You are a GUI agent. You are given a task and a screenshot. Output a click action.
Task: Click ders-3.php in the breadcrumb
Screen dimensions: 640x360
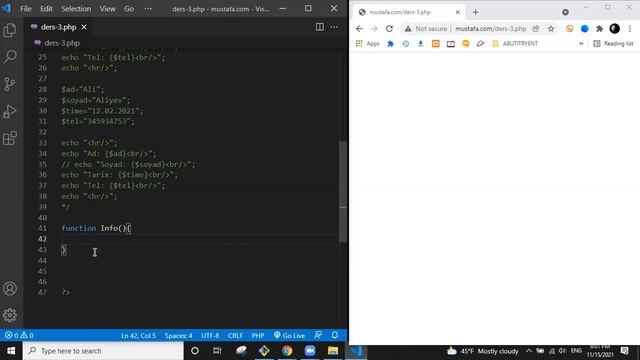click(62, 43)
